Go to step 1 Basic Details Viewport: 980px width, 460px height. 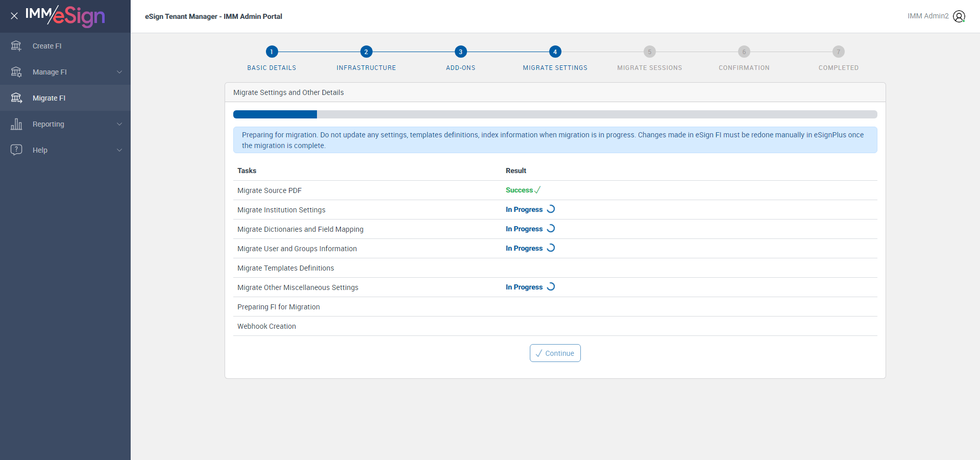tap(272, 52)
